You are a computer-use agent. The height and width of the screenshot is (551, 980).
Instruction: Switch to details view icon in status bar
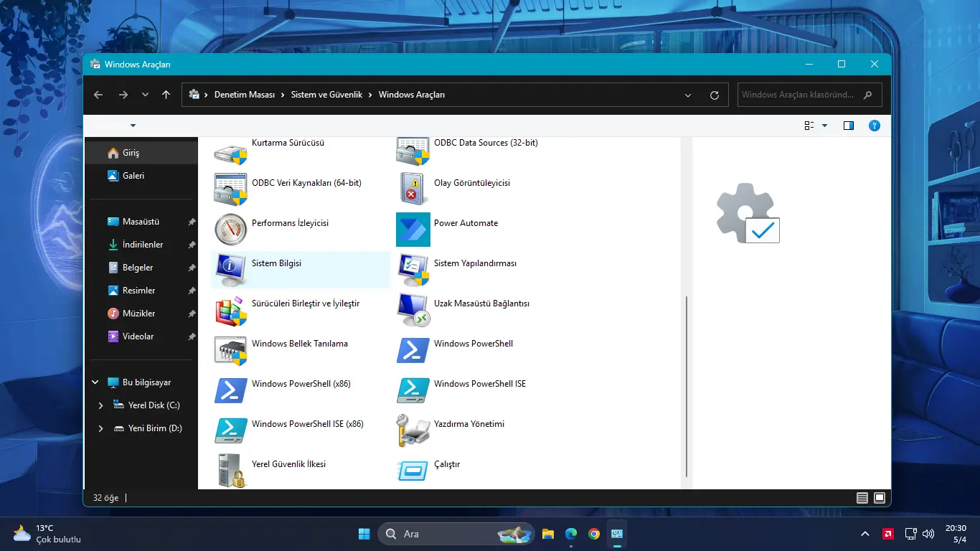(862, 498)
